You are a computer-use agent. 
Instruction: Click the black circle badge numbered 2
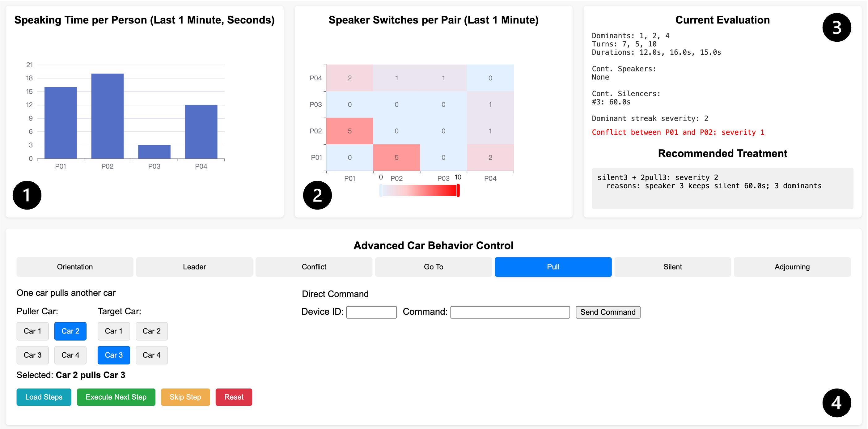317,195
